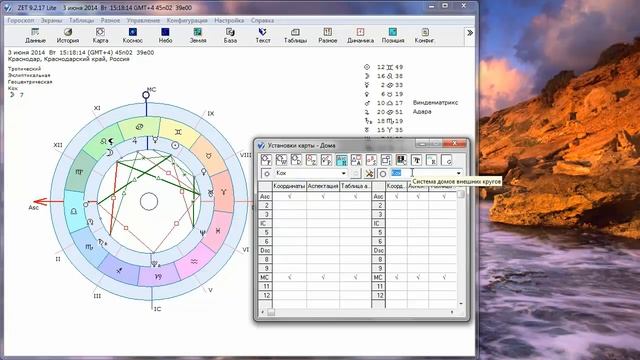
Task: Click the Карта toolbar icon
Action: pos(100,36)
